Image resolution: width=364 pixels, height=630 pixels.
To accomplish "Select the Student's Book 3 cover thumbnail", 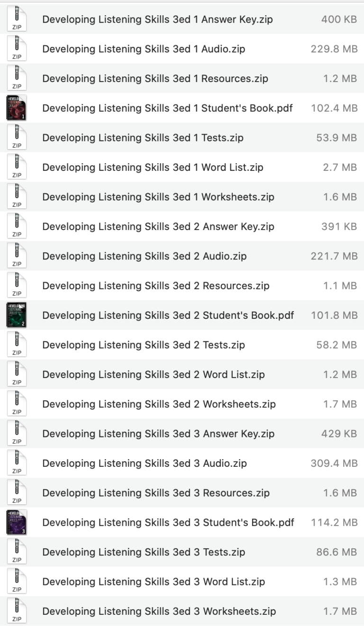I will [17, 522].
